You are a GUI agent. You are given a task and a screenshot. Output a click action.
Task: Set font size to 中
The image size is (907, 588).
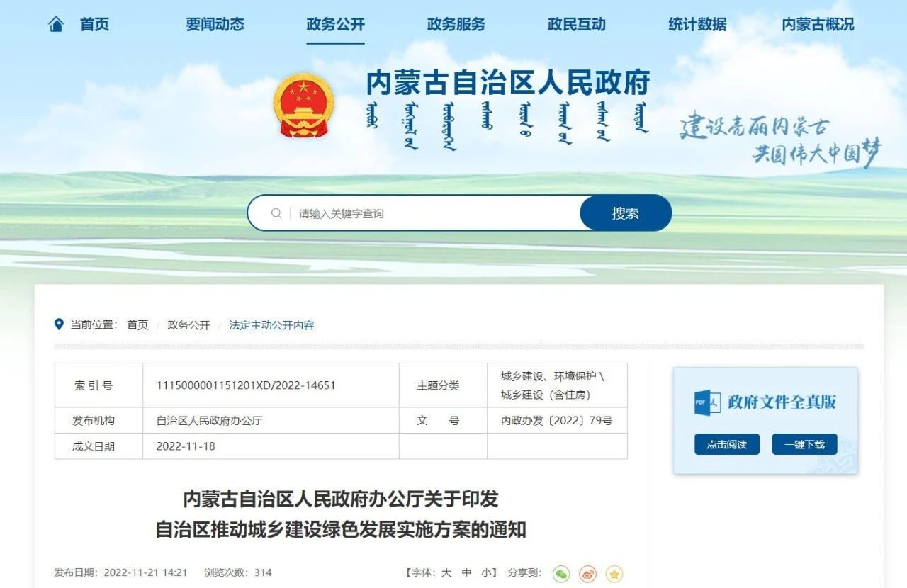point(466,572)
